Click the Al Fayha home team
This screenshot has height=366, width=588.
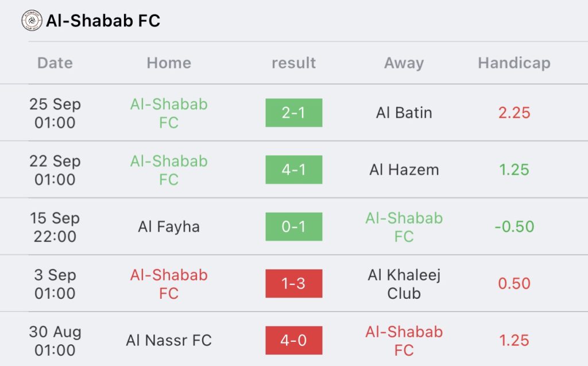(169, 227)
